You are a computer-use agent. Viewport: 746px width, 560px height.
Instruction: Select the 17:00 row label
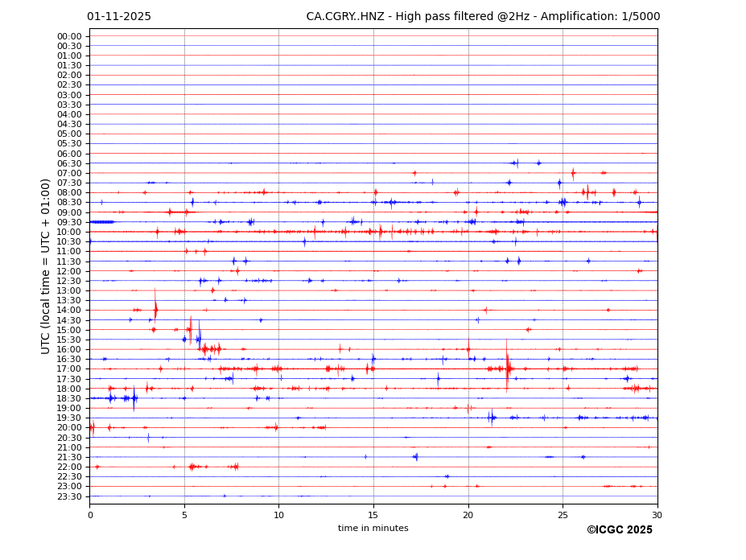69,369
